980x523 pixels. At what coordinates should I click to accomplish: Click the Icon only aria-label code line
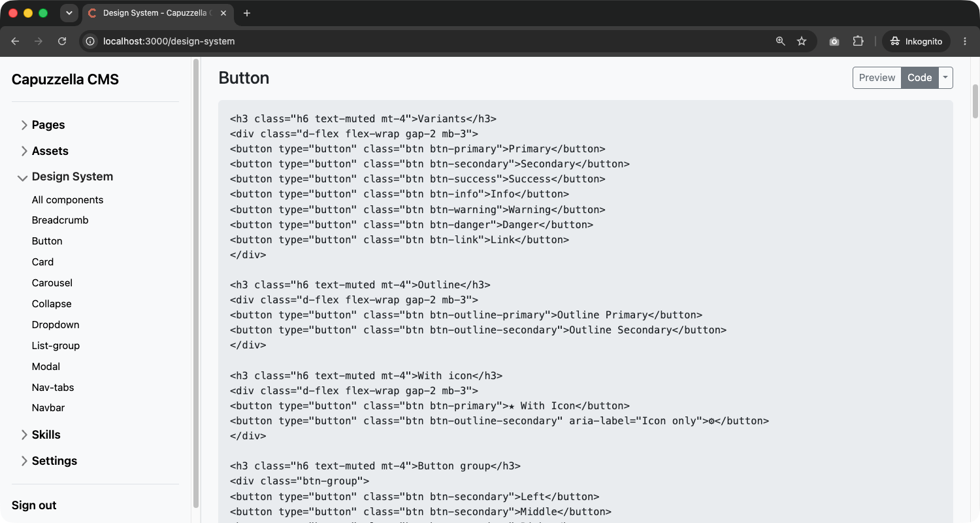(499, 421)
